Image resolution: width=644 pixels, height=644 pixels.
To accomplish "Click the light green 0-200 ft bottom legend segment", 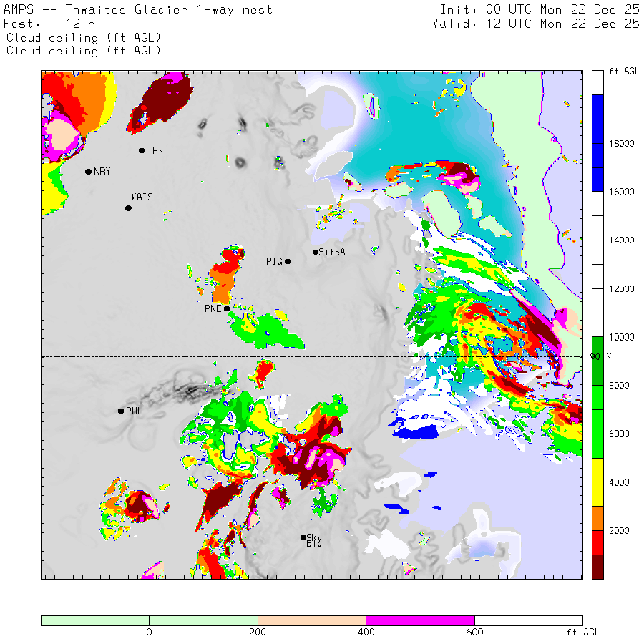I will (x=204, y=620).
